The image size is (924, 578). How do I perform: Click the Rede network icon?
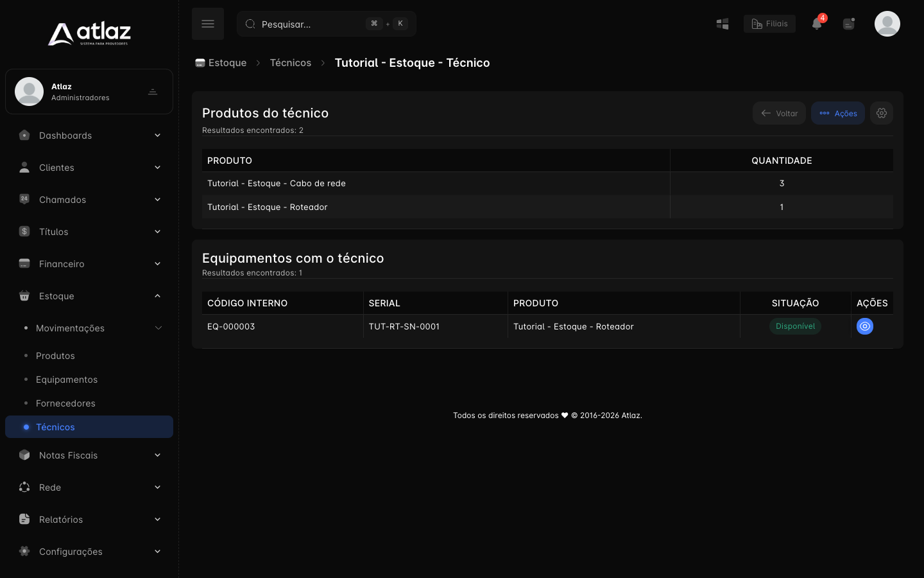tap(24, 487)
